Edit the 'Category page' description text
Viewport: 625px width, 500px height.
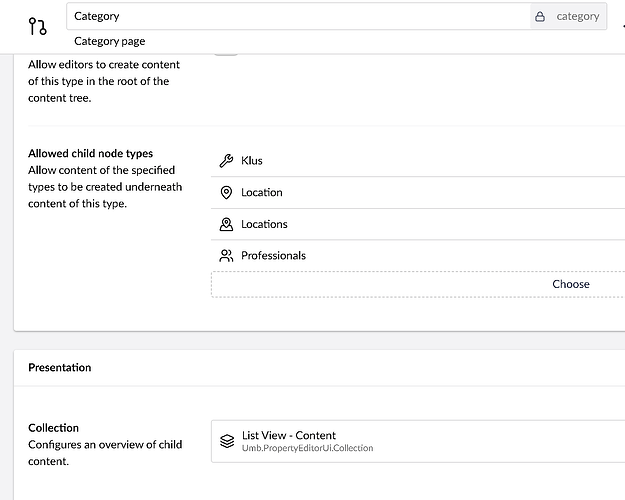pyautogui.click(x=110, y=41)
